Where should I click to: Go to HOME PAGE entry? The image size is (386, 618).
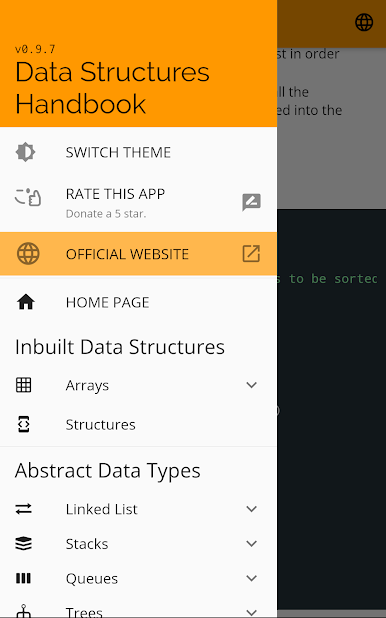[138, 302]
